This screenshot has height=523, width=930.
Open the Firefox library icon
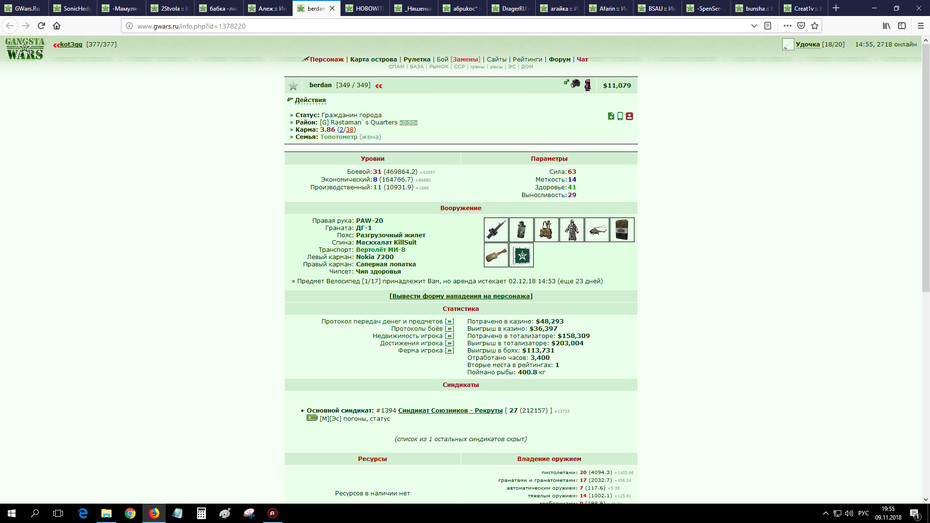(x=886, y=25)
